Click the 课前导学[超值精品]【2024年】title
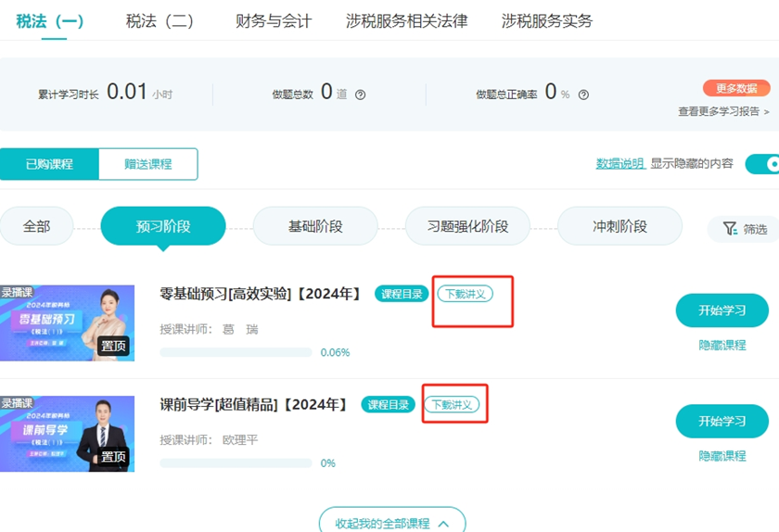This screenshot has width=779, height=532. (x=253, y=404)
